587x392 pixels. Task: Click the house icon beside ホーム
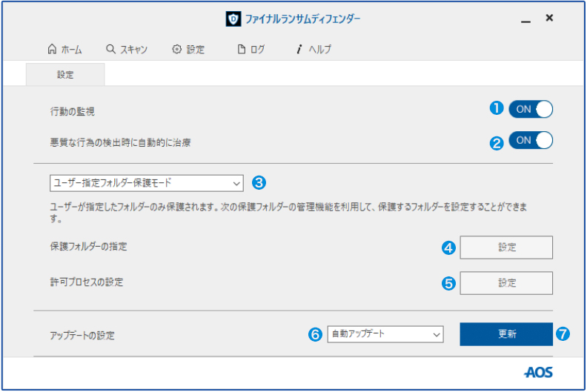coord(52,49)
